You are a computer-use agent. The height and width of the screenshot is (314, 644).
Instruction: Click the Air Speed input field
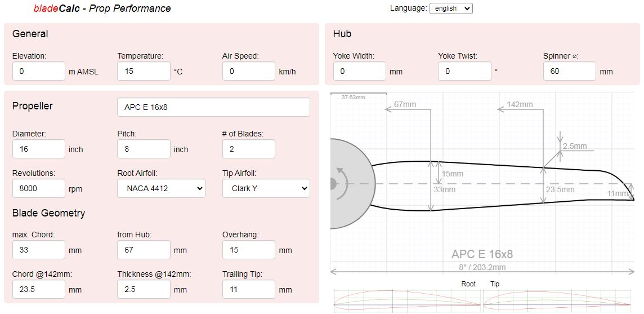[x=249, y=71]
